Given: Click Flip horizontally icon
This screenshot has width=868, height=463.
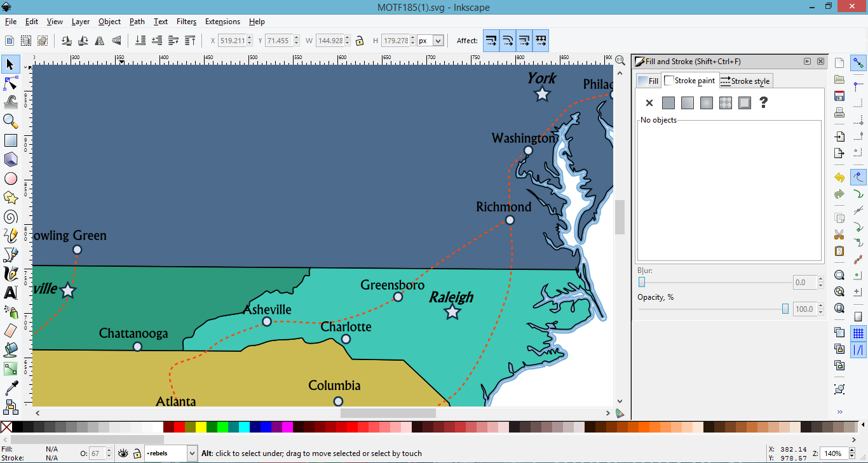Looking at the screenshot, I should 100,41.
